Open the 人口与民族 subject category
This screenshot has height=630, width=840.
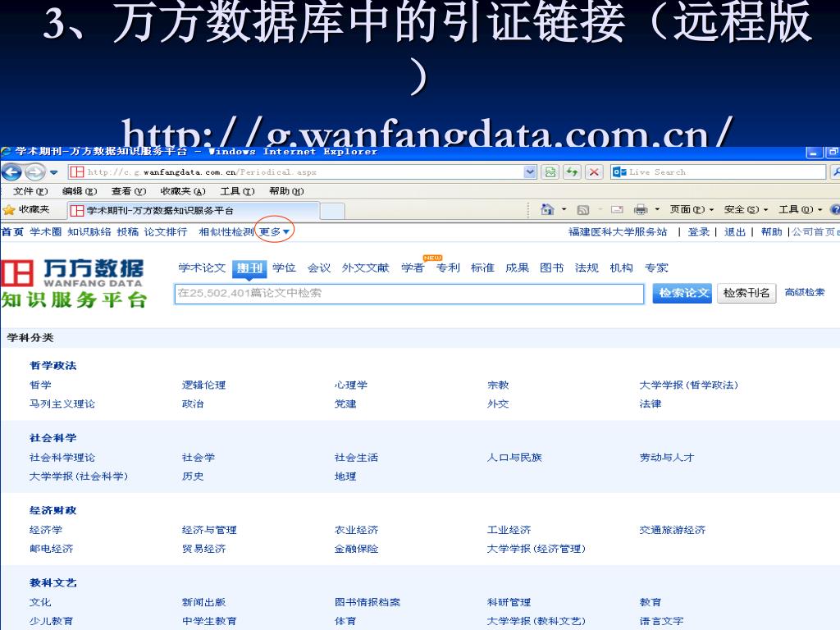tap(514, 457)
